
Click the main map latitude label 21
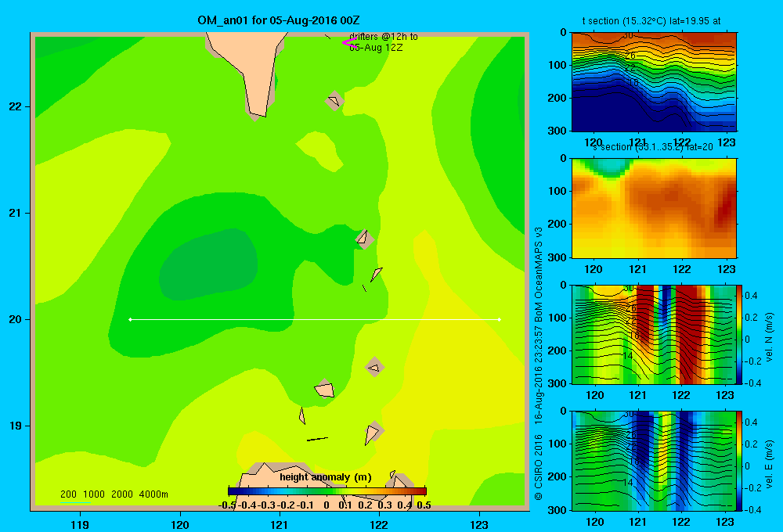tap(16, 213)
